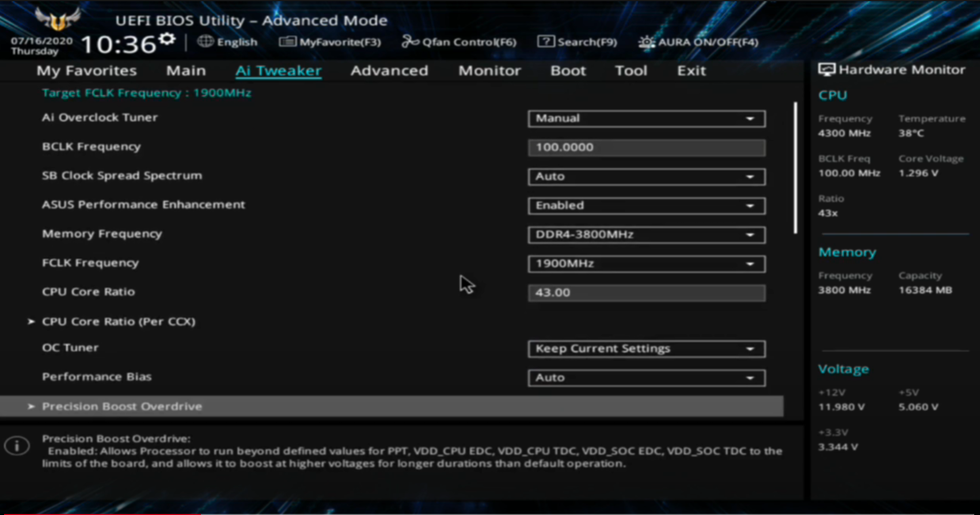Open Performance Bias Auto dropdown
The image size is (980, 515).
647,378
